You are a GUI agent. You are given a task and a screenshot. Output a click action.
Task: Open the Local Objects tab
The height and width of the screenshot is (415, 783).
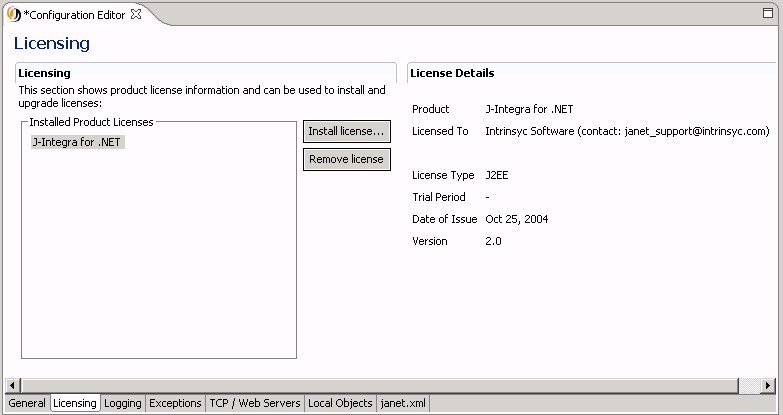(x=340, y=403)
